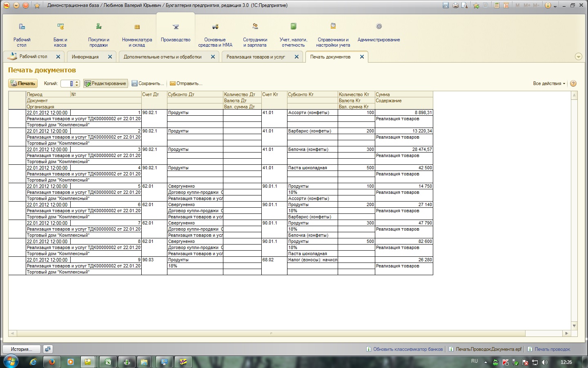Screen dimensions: 588x368
Task: Switch to Дополнительные отчеты и обработки tab
Action: [163, 57]
